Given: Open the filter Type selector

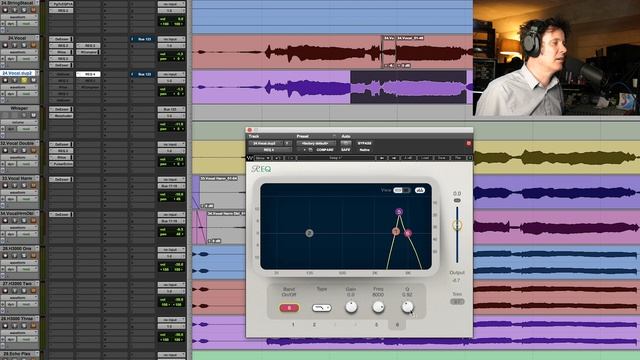Looking at the screenshot, I should click(x=322, y=308).
